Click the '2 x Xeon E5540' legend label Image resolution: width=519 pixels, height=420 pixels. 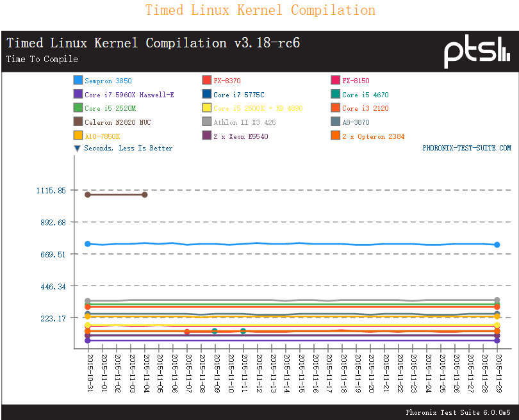[240, 136]
